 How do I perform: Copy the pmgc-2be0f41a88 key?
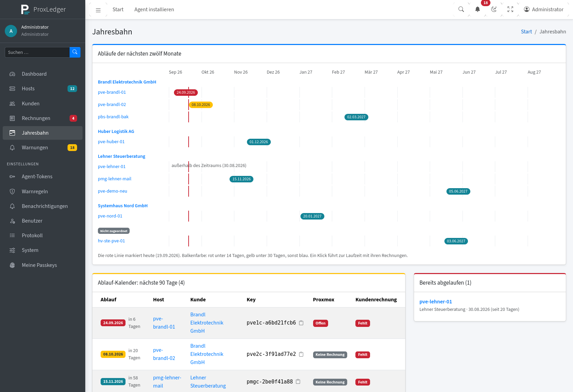[298, 382]
